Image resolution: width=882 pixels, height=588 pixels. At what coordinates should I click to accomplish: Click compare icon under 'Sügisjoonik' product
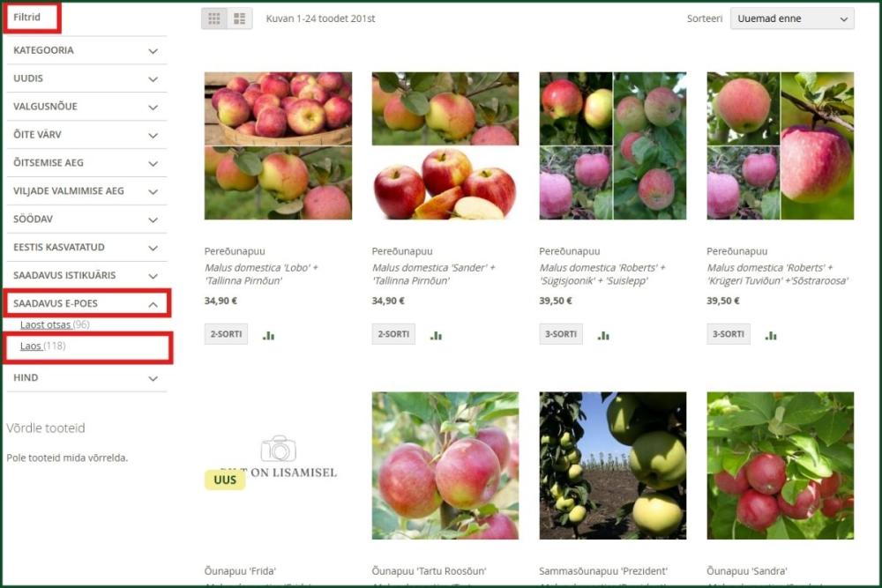[603, 336]
